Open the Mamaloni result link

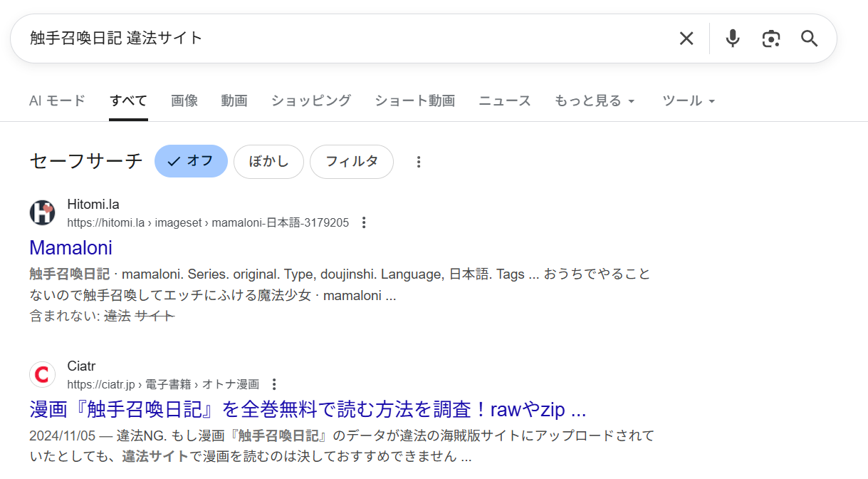tap(70, 248)
